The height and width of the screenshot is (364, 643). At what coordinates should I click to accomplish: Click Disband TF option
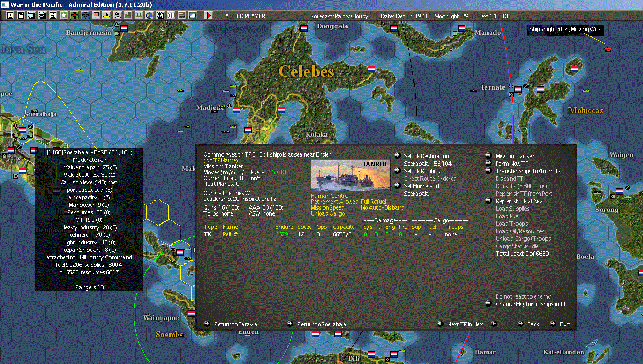pyautogui.click(x=509, y=179)
